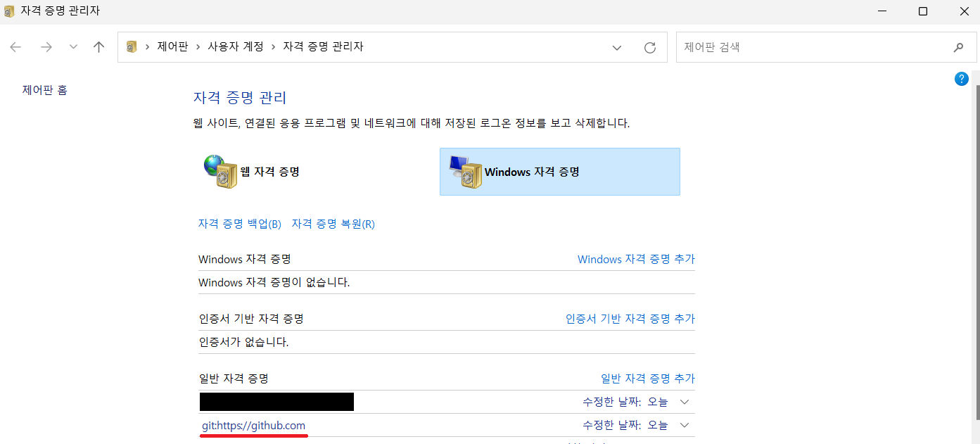This screenshot has height=444, width=980.
Task: Select 자격 증명 관리자 breadcrumb segment
Action: click(323, 47)
